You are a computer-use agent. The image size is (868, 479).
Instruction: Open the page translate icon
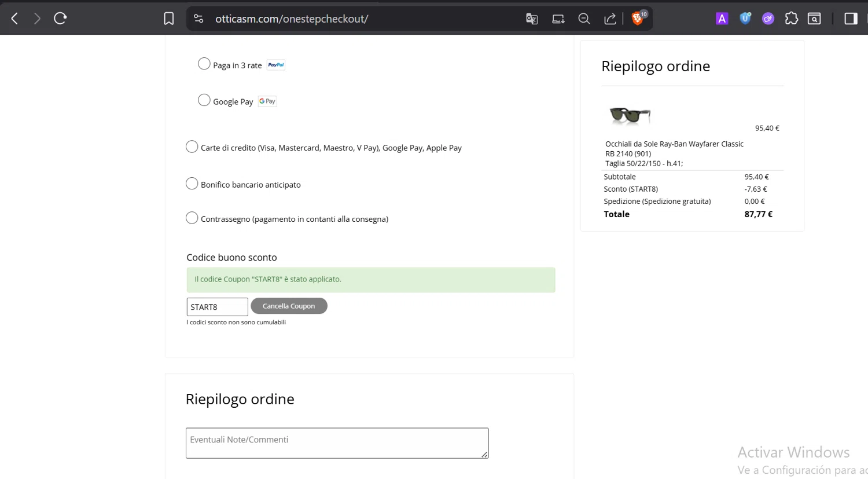point(532,19)
